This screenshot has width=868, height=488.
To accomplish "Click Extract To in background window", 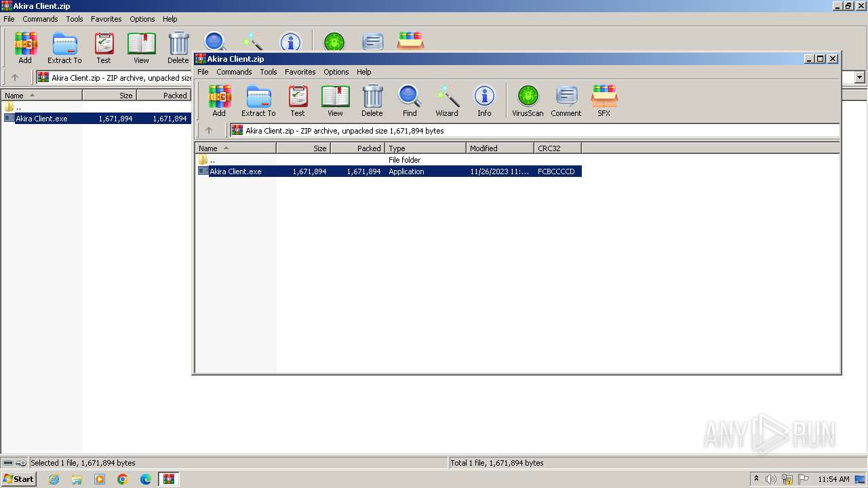I will pyautogui.click(x=64, y=47).
